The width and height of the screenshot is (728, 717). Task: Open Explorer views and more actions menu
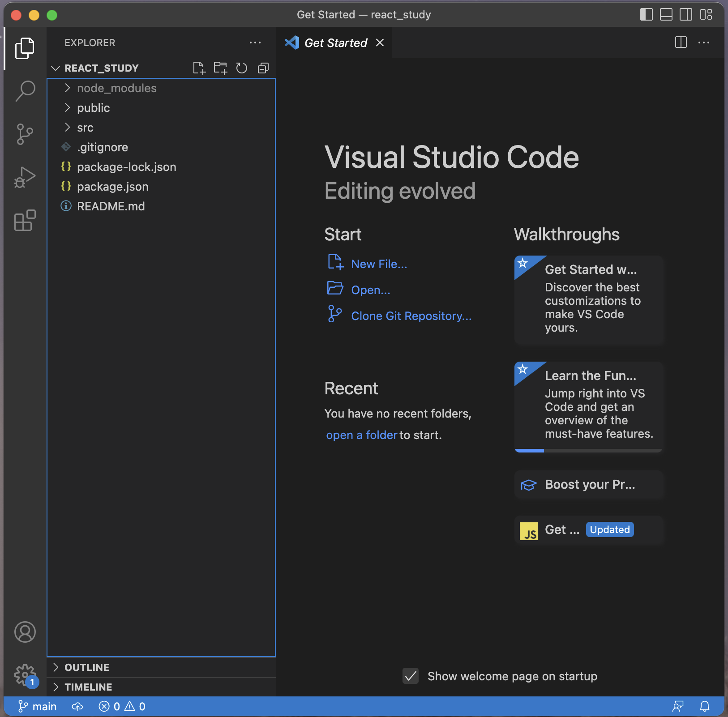click(x=255, y=43)
